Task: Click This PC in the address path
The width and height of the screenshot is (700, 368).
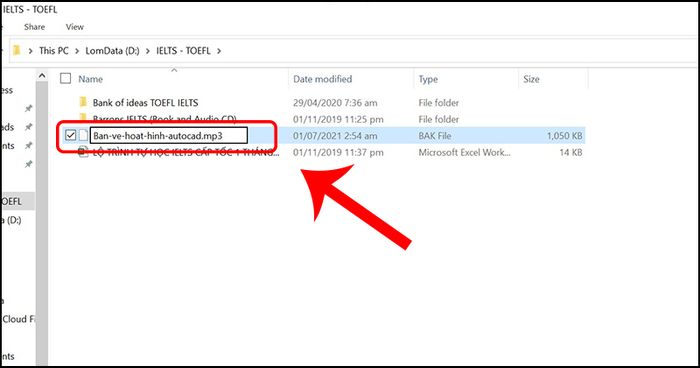Action: (x=54, y=51)
